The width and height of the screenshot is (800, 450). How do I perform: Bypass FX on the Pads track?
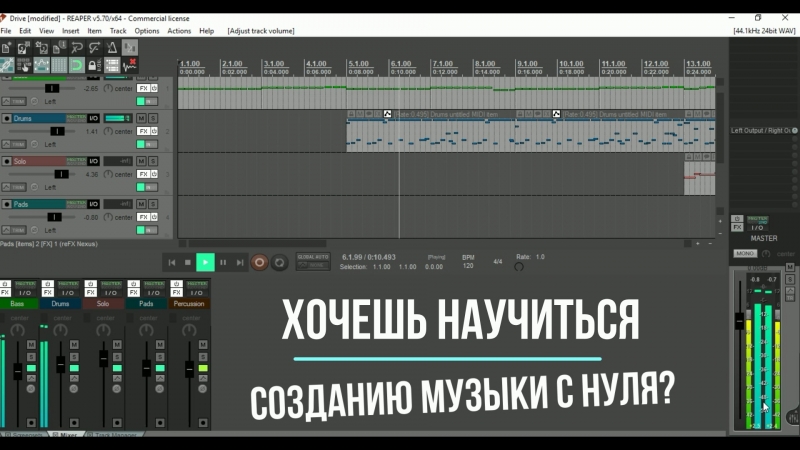(154, 217)
